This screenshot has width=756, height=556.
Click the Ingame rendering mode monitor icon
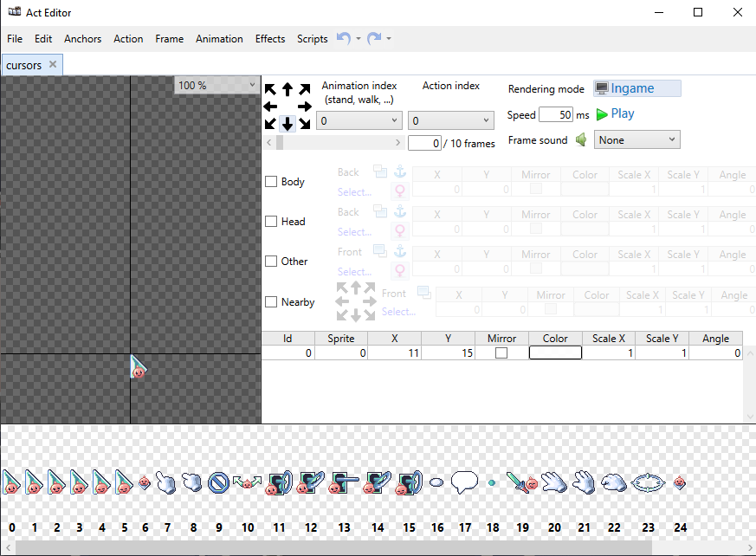(x=602, y=88)
